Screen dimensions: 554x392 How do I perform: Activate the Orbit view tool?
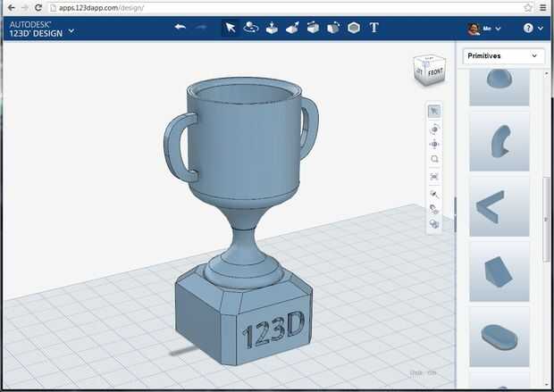pos(434,129)
